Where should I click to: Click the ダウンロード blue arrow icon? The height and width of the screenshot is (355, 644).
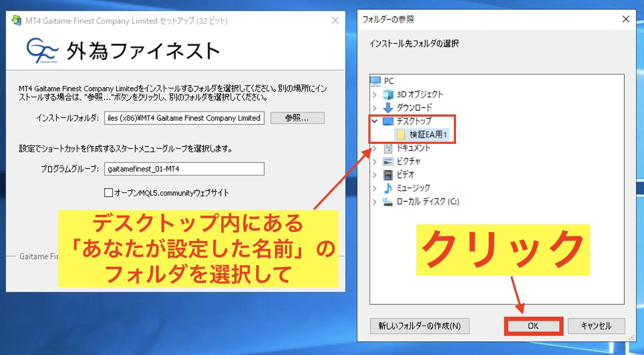point(388,107)
